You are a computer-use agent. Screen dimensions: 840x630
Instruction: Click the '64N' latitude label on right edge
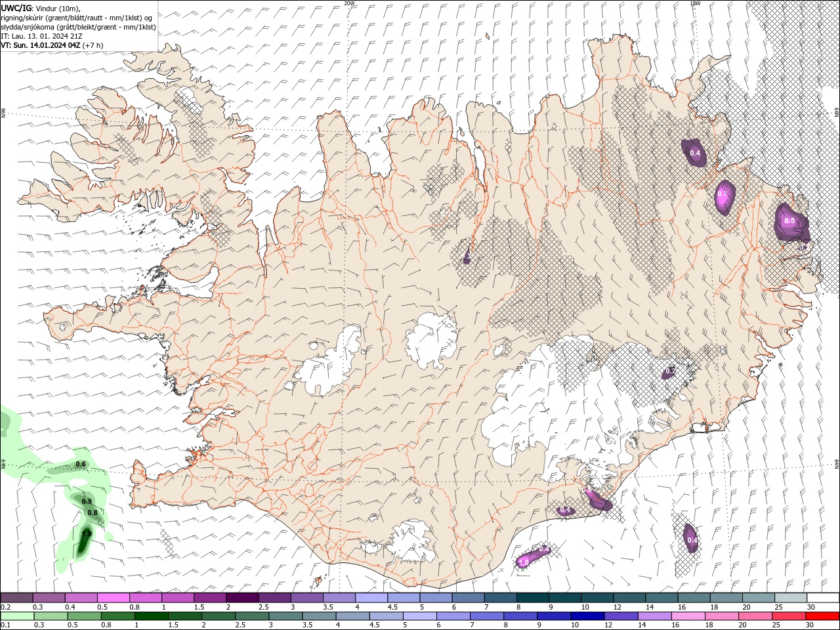click(x=837, y=463)
